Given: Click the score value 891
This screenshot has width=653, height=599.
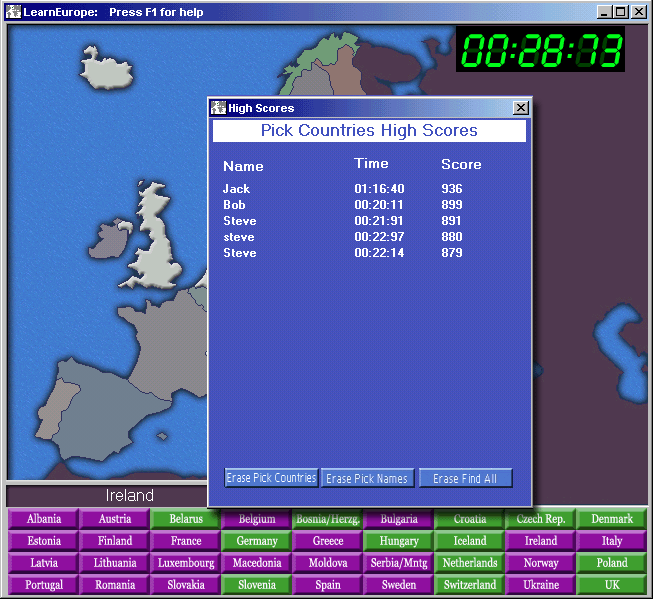Looking at the screenshot, I should click(451, 221).
